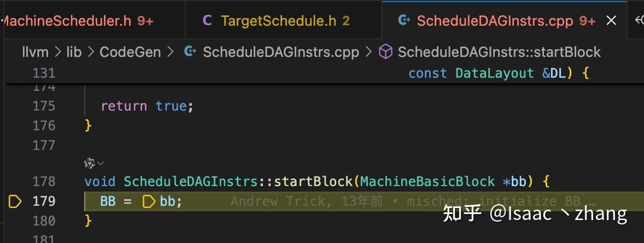Click the code lens icon above line 178
The height and width of the screenshot is (243, 644).
[90, 163]
